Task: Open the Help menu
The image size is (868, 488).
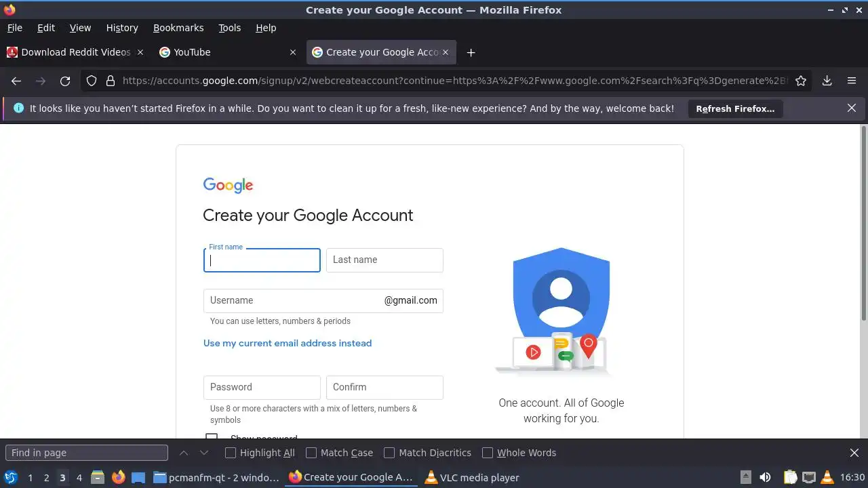Action: coord(266,28)
